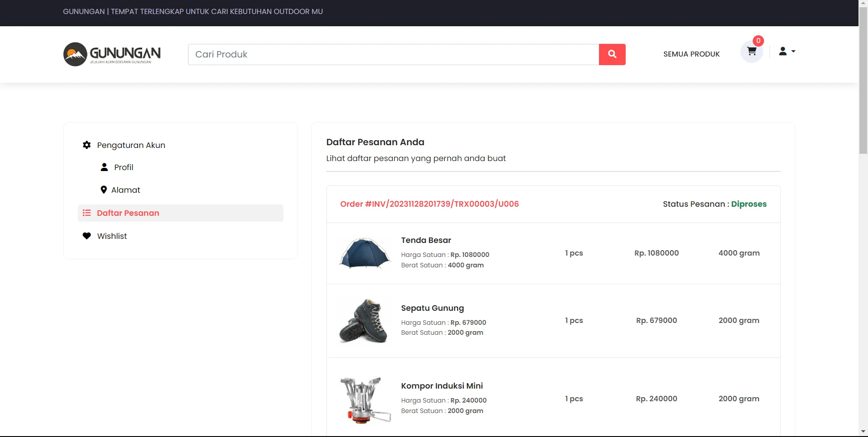Click the Tenda Besar tent thumbnail
This screenshot has height=437, width=868.
pos(364,253)
